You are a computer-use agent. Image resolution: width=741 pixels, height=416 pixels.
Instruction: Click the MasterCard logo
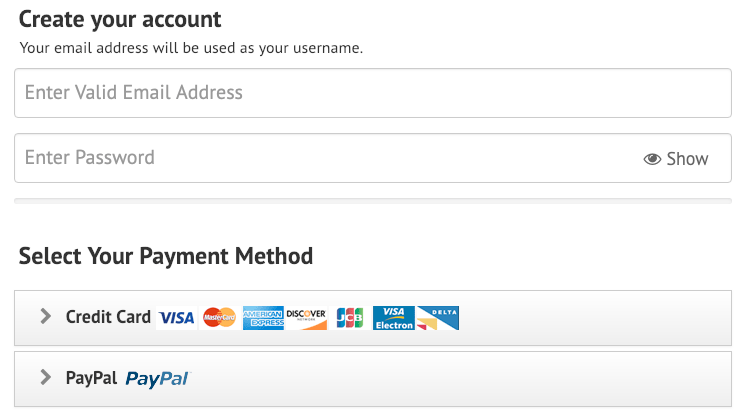pos(219,318)
